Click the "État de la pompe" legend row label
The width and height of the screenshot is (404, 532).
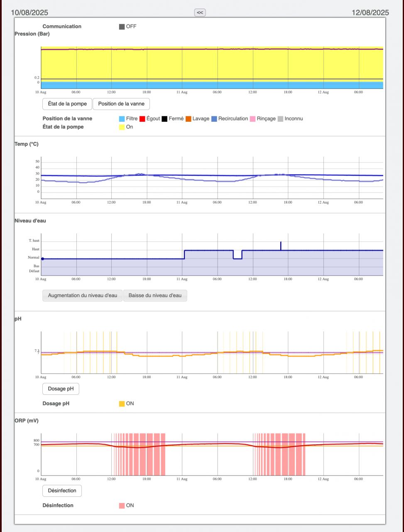point(63,127)
